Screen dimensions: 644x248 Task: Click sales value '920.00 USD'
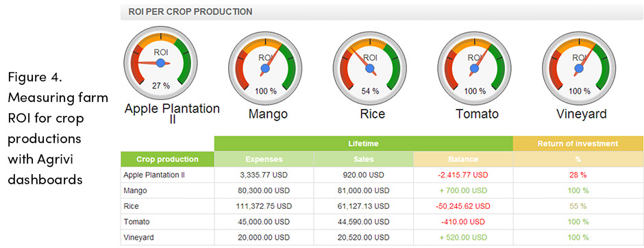364,175
